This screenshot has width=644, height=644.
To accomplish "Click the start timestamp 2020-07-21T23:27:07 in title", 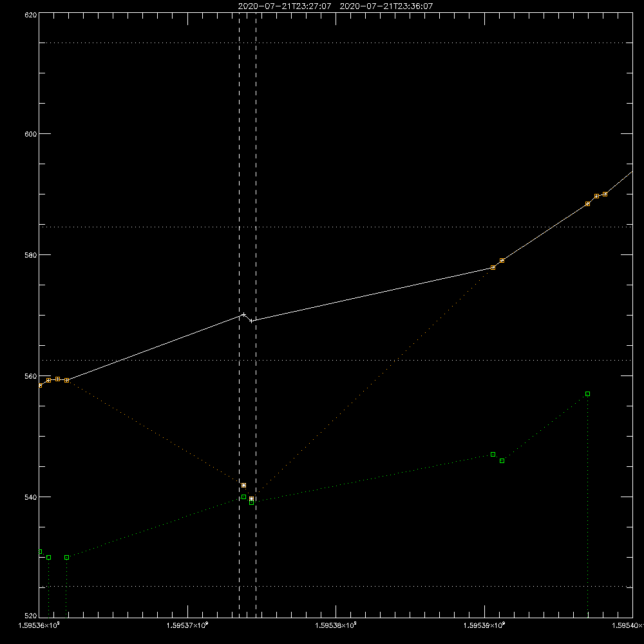I will [285, 6].
